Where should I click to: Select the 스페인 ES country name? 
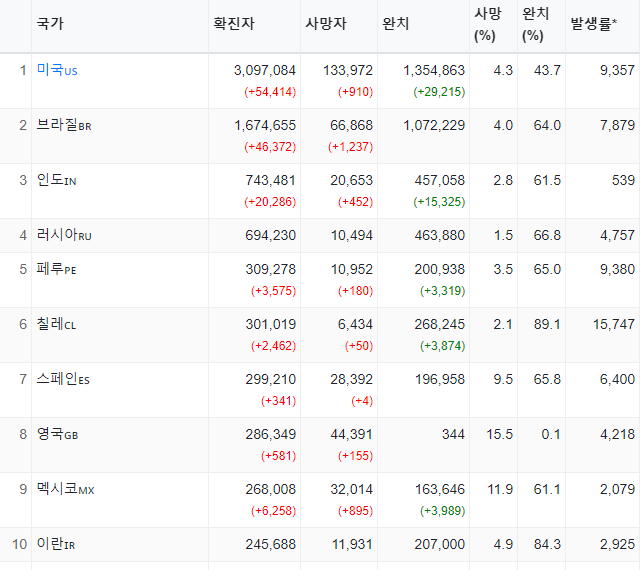(63, 379)
